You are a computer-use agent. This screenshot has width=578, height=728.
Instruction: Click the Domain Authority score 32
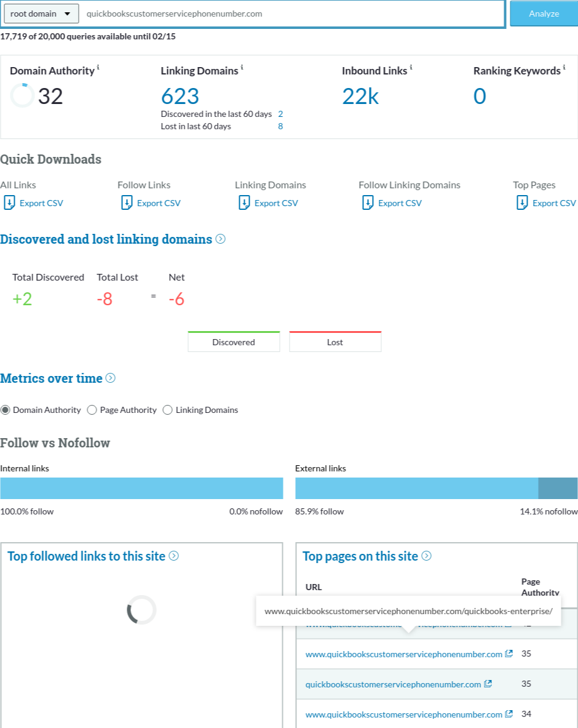click(x=50, y=97)
